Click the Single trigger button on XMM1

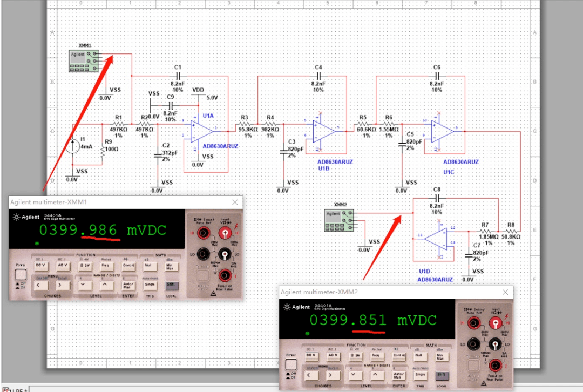tap(150, 285)
